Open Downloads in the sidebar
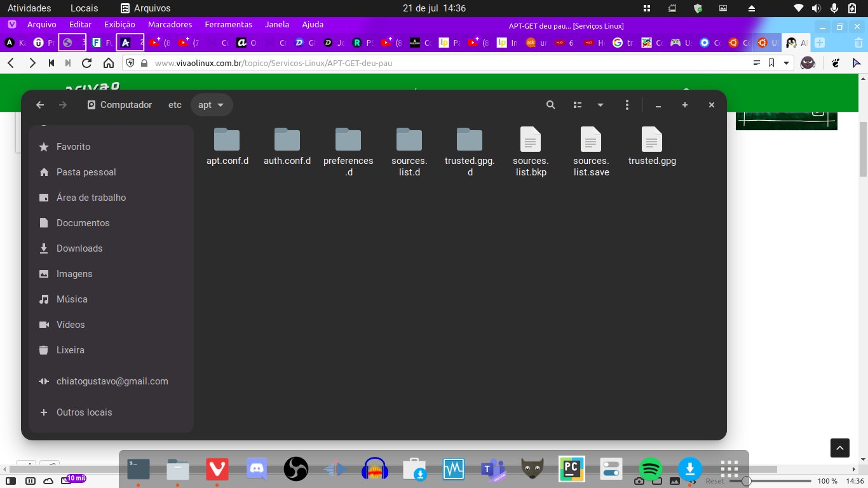Viewport: 868px width, 488px height. coord(79,248)
